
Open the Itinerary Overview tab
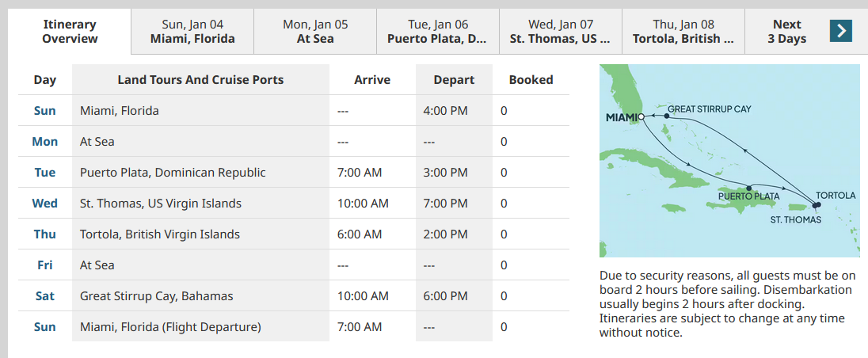[70, 32]
